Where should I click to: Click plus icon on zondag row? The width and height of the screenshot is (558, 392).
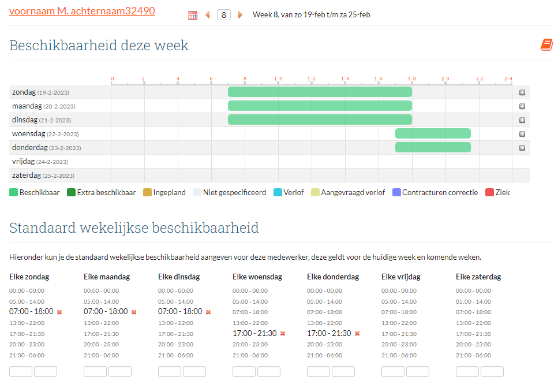[522, 92]
